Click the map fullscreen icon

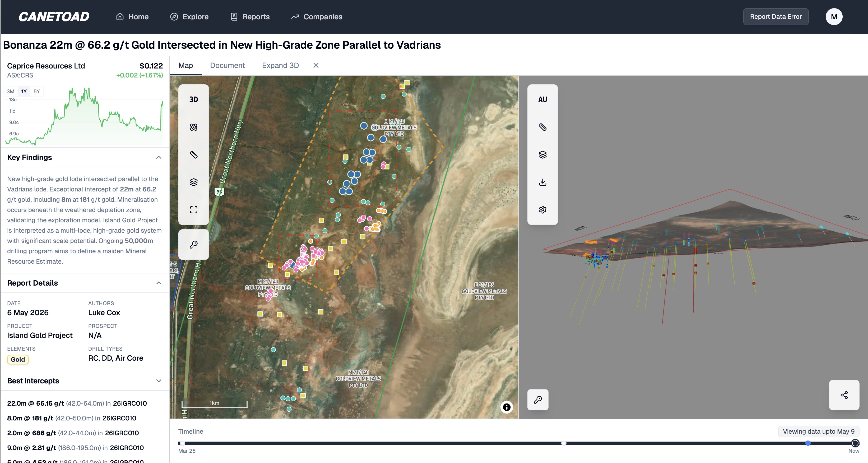[193, 210]
